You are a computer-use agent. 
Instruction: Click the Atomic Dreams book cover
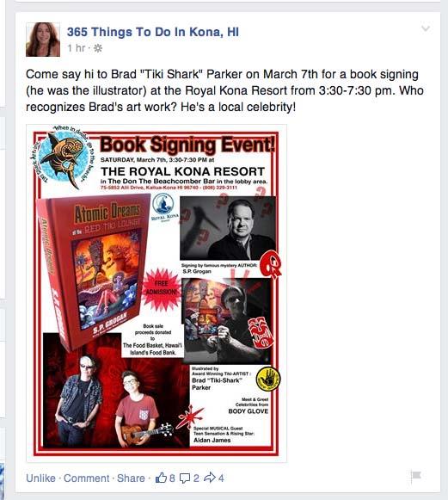[92, 271]
